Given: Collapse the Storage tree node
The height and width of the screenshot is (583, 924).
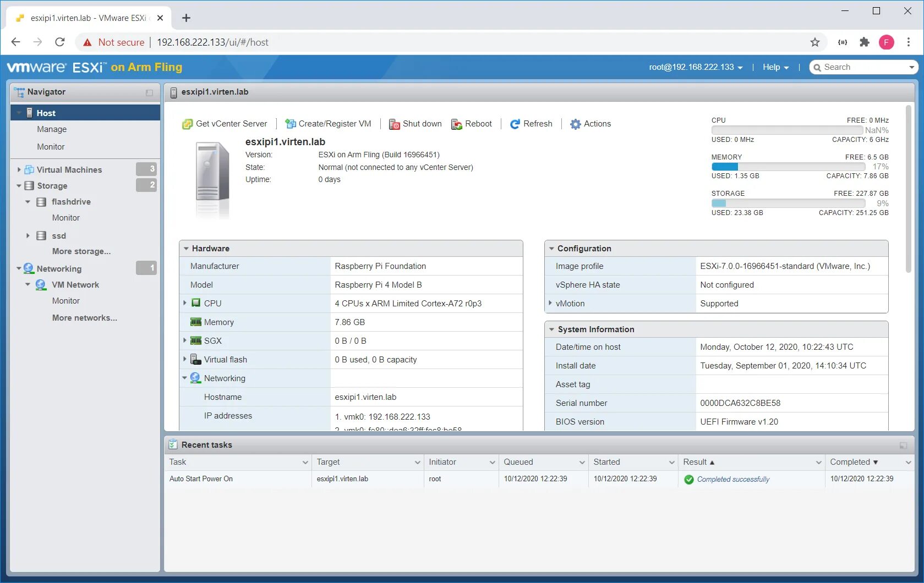Looking at the screenshot, I should [x=19, y=186].
